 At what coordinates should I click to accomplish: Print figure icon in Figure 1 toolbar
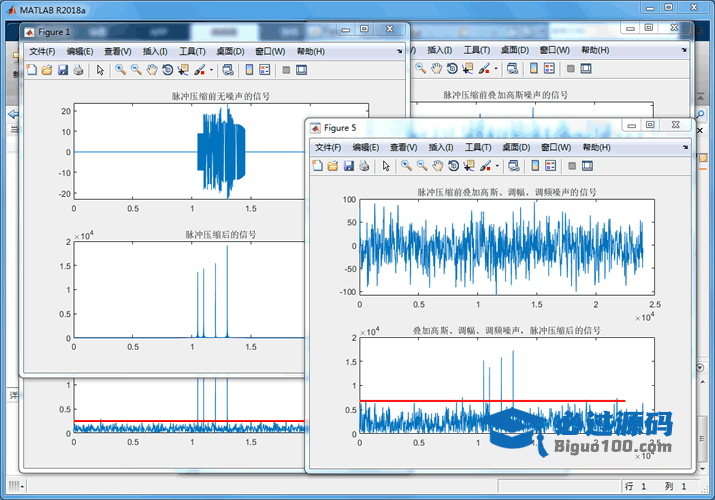coord(78,70)
